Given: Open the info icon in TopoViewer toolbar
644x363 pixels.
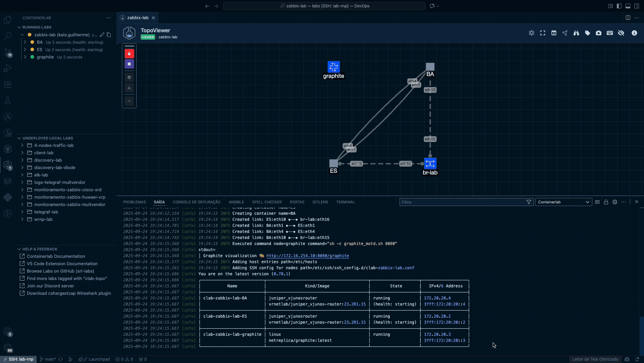Looking at the screenshot, I should tap(634, 33).
